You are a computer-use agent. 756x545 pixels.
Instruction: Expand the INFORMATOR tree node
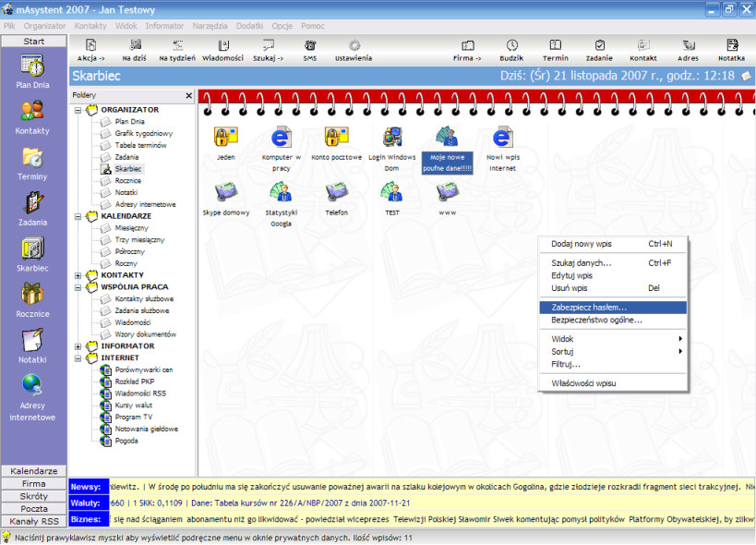click(78, 346)
